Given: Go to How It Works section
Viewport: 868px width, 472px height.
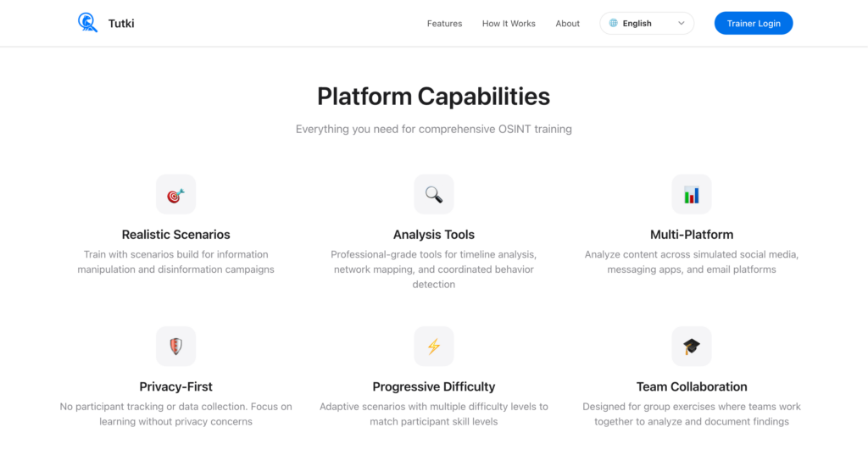Looking at the screenshot, I should (x=509, y=24).
